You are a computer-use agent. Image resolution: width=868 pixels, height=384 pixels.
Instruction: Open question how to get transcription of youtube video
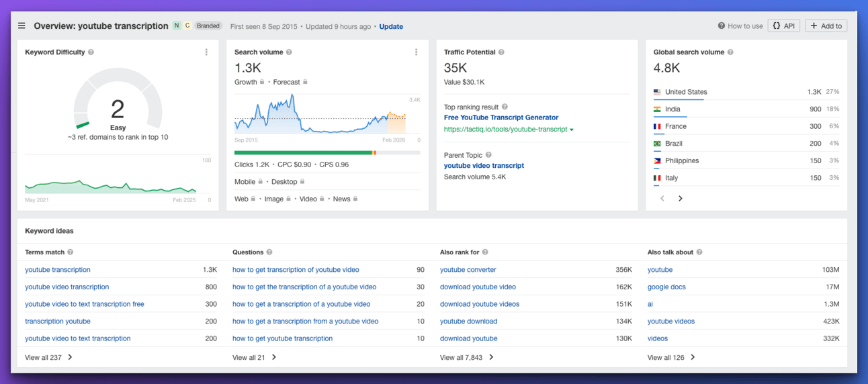pyautogui.click(x=296, y=270)
